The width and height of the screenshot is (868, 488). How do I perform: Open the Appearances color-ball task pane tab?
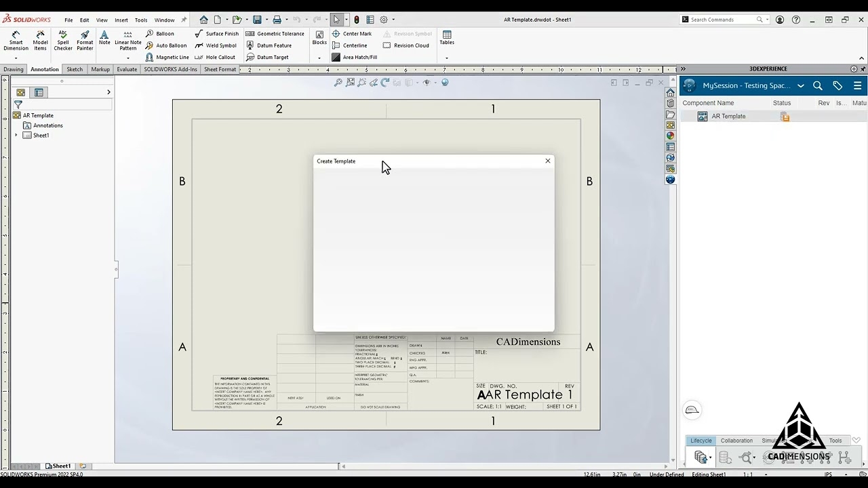click(x=670, y=136)
